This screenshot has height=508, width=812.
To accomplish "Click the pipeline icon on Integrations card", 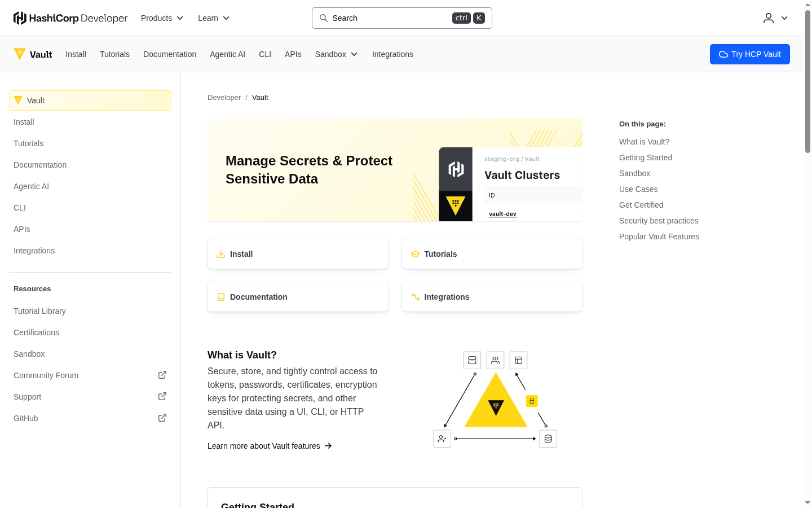I will click(x=416, y=297).
